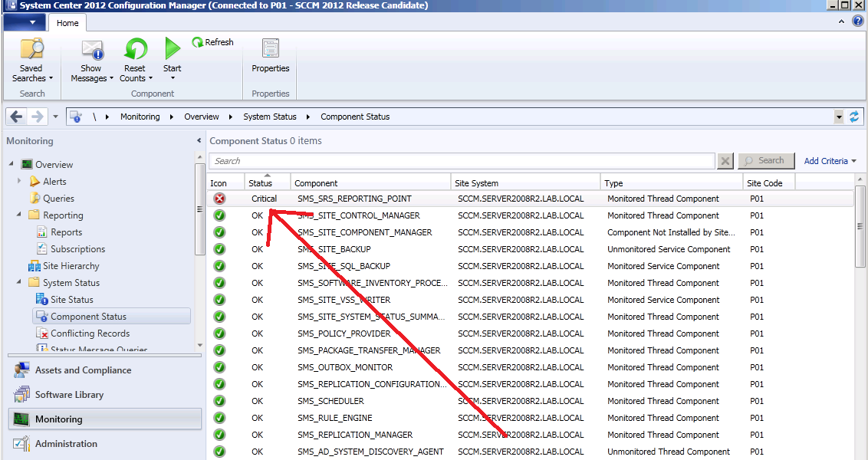Click the breadcrumb root node icon
868x460 pixels.
[x=76, y=117]
